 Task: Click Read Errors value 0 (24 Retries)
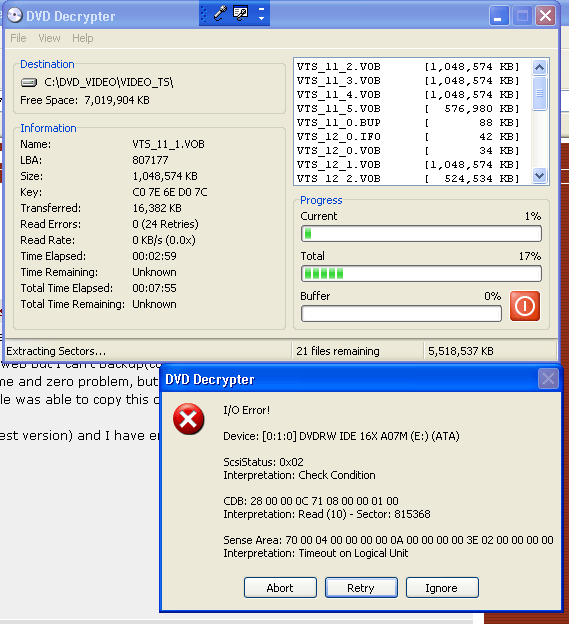(166, 224)
